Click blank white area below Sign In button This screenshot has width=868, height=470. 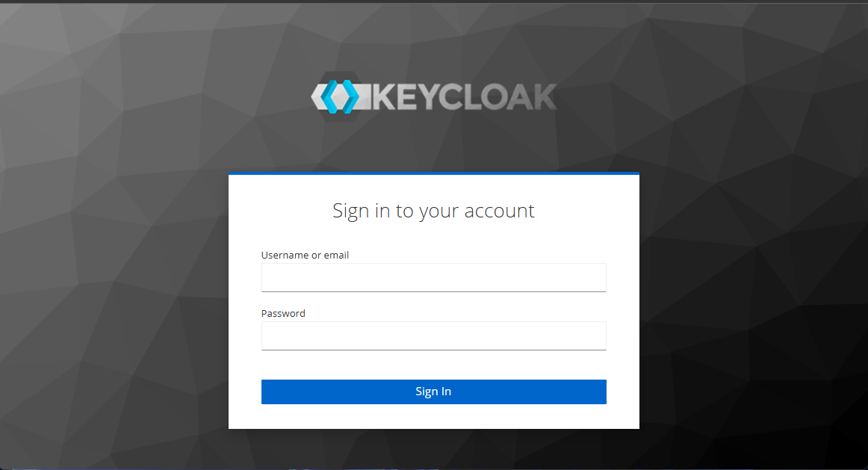(433, 417)
